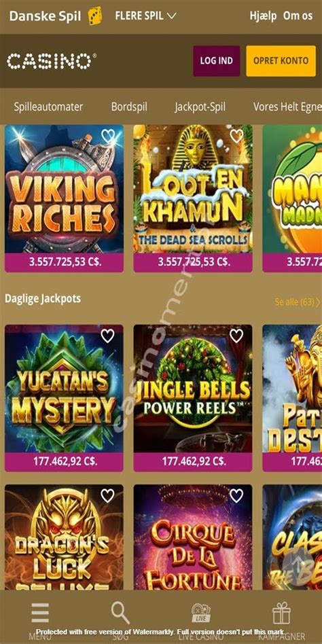The image size is (322, 644).
Task: Open the Kampagner gift box icon
Action: 281,613
